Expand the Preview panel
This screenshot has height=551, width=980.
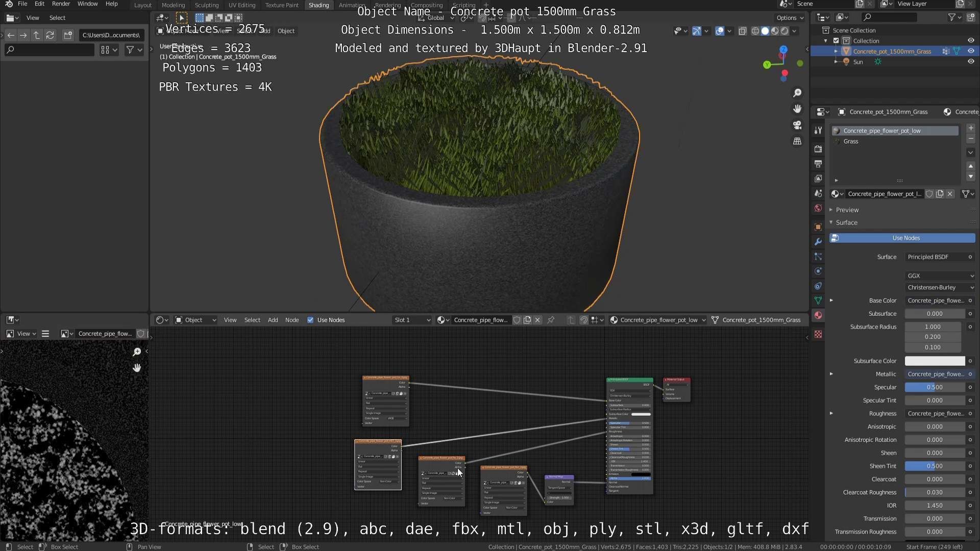coord(847,210)
